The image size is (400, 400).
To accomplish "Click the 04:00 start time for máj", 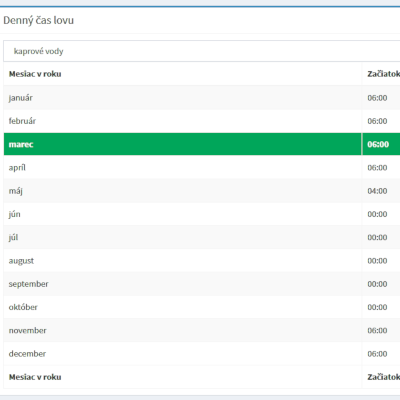I will click(377, 191).
